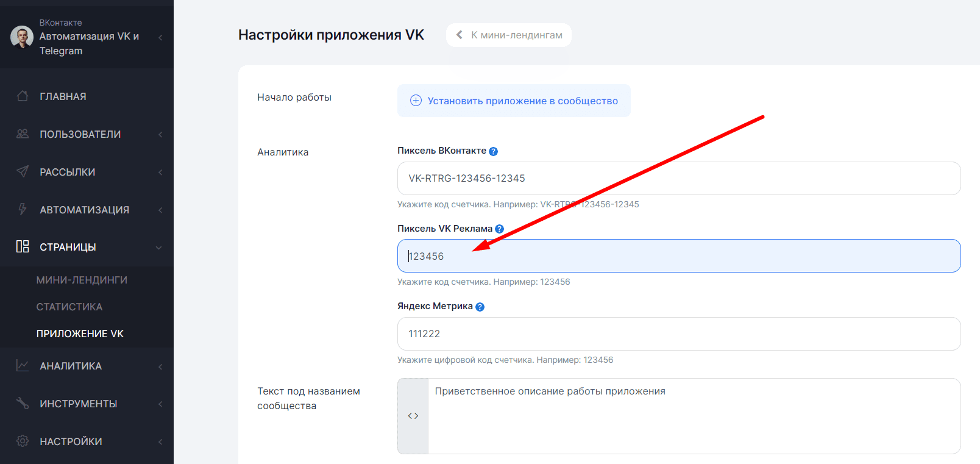The width and height of the screenshot is (980, 464).
Task: Click the wrench icon for ИНСТРУМЕНТЫ
Action: coord(23,404)
